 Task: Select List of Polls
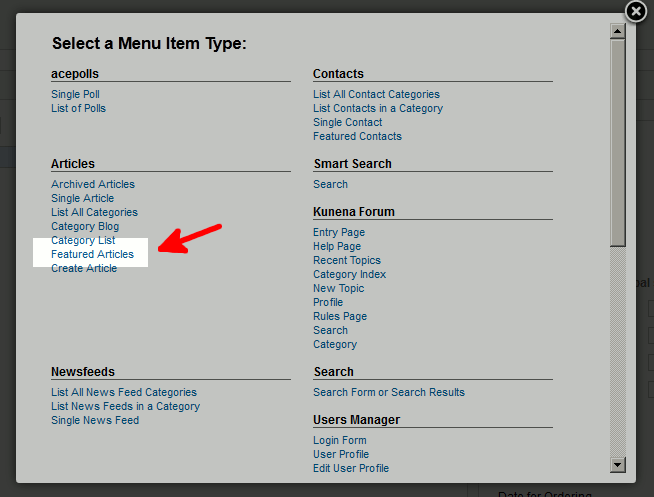coord(78,108)
